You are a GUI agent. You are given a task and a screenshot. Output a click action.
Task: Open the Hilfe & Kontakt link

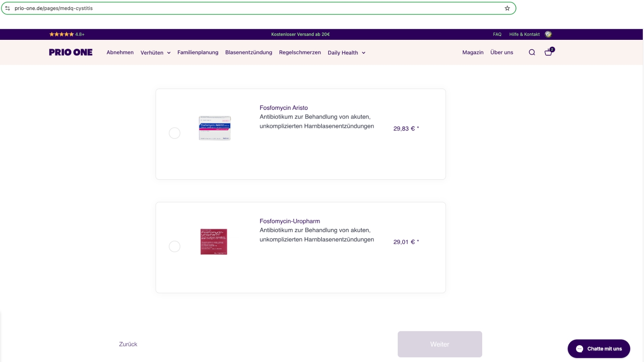[524, 34]
